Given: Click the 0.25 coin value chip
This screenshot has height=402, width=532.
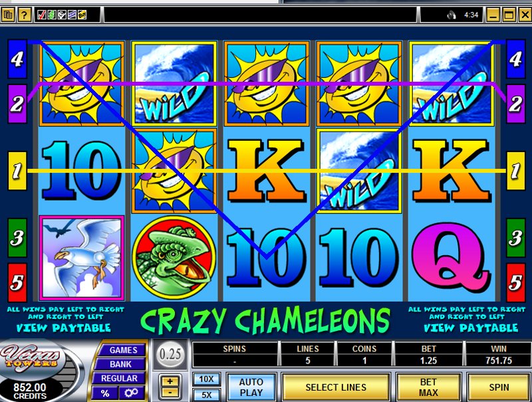Looking at the screenshot, I should (x=170, y=354).
